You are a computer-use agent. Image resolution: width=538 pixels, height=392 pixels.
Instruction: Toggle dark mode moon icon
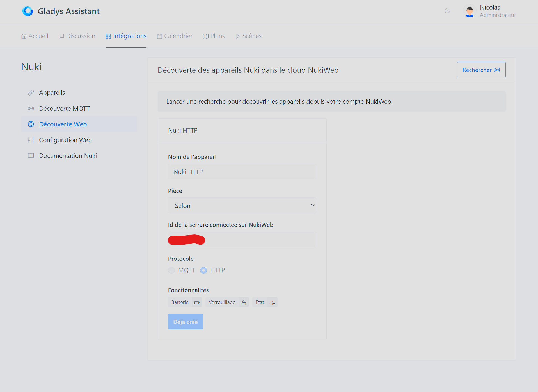[447, 11]
